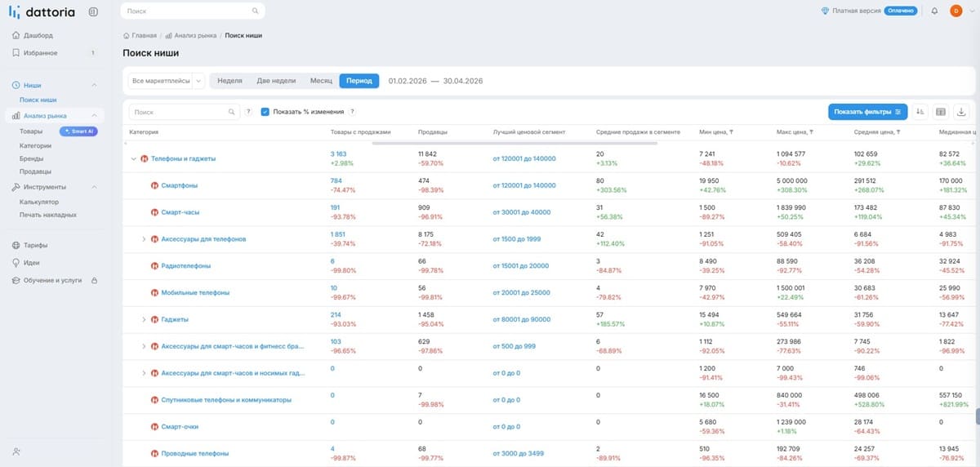Click the Smart AI badge

[x=78, y=131]
